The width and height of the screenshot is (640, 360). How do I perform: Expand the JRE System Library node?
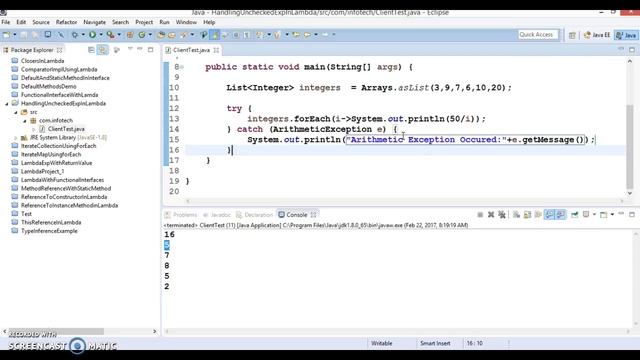point(16,138)
